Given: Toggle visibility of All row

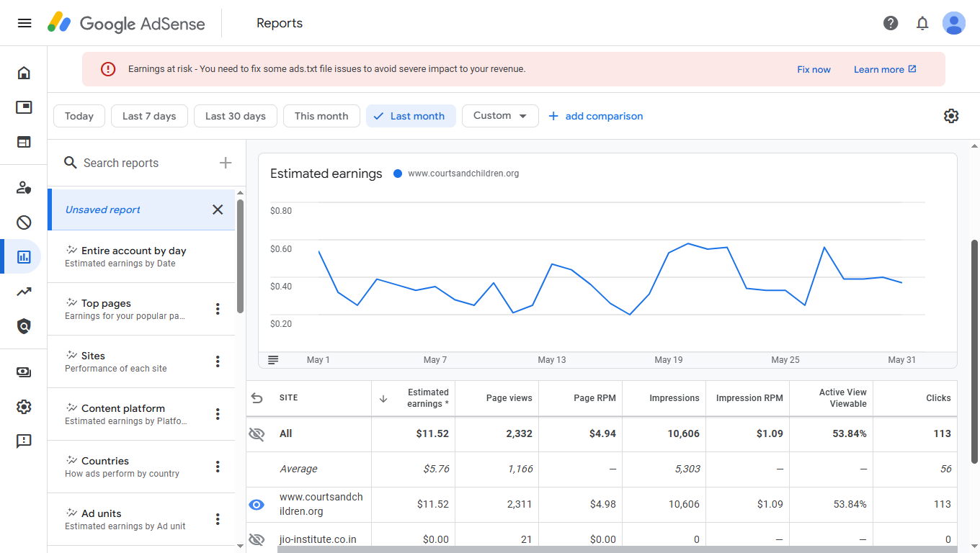Looking at the screenshot, I should pos(257,433).
